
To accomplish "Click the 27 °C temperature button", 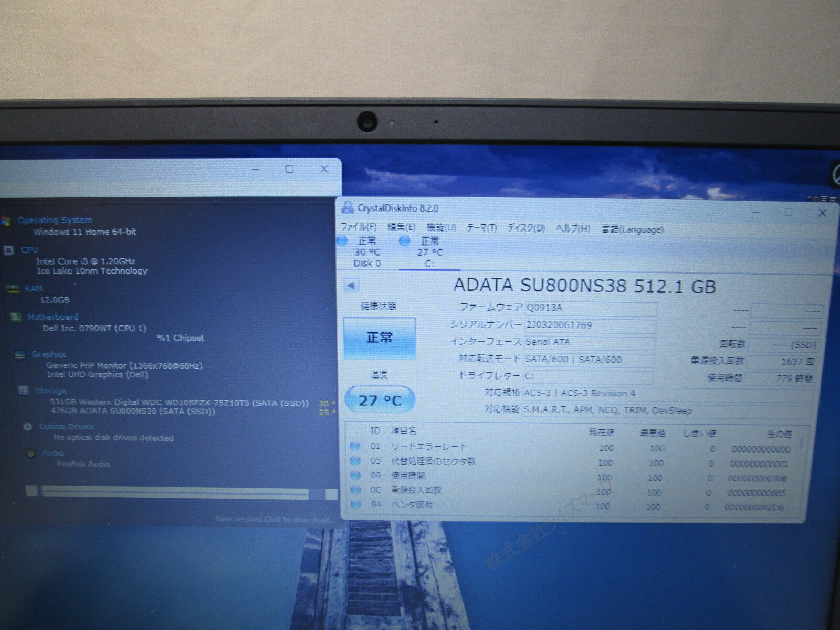I will [380, 401].
